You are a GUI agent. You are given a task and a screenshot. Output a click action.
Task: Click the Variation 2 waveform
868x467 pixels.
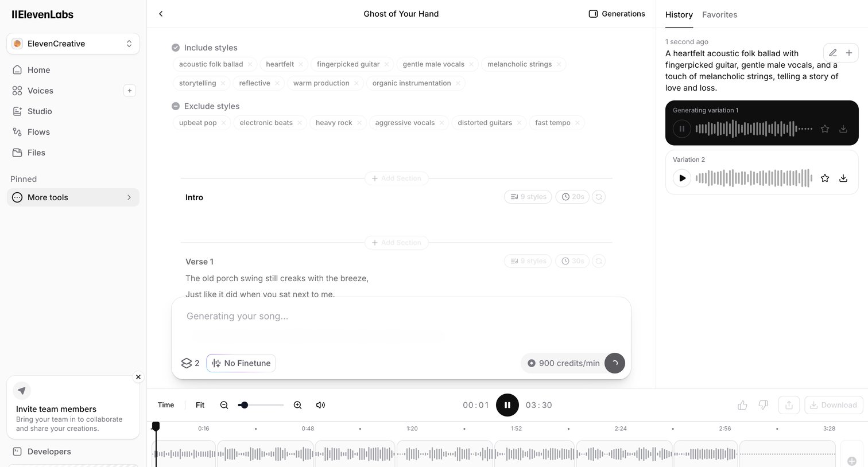754,178
